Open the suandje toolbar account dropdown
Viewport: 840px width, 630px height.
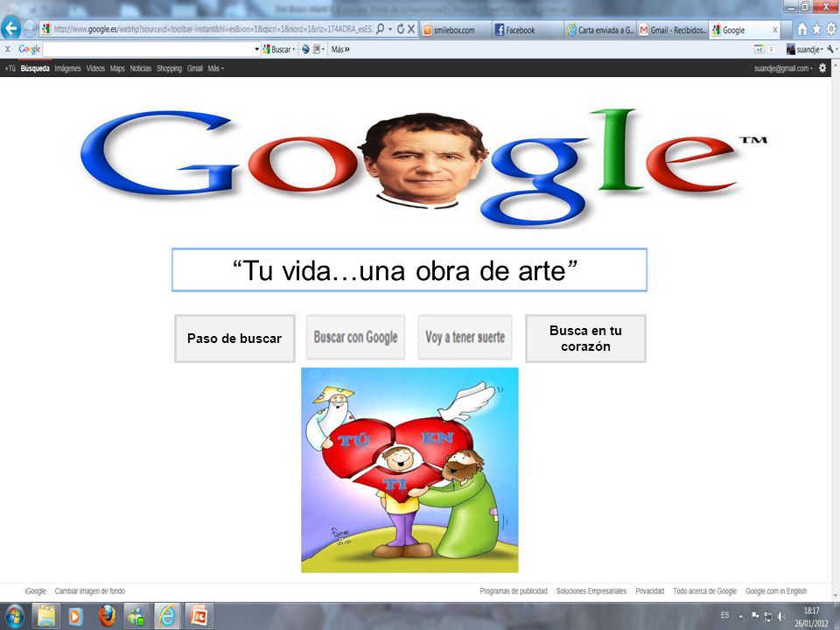pyautogui.click(x=805, y=49)
